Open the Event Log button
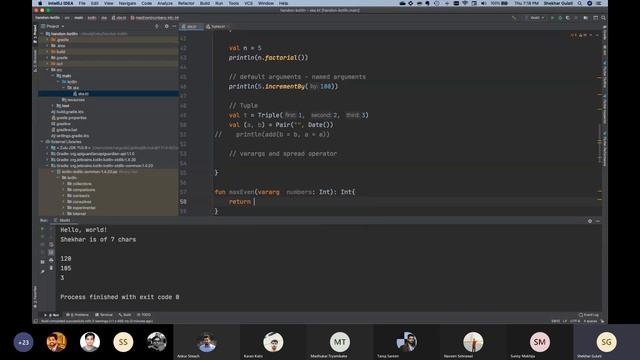This screenshot has height=360, width=640. pos(589,315)
